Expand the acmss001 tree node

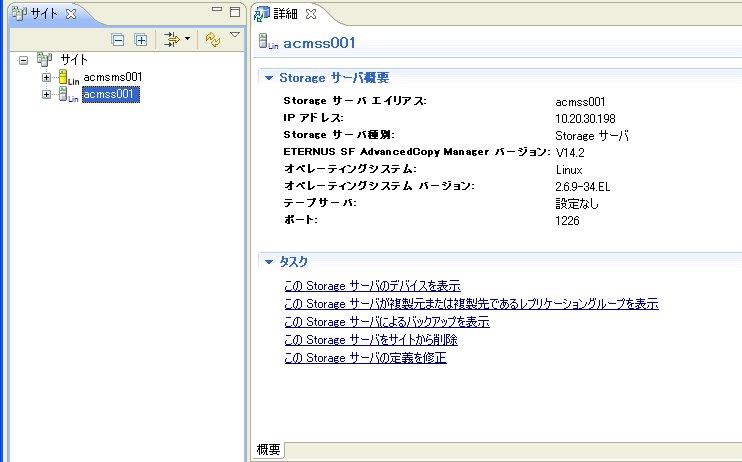pos(46,94)
